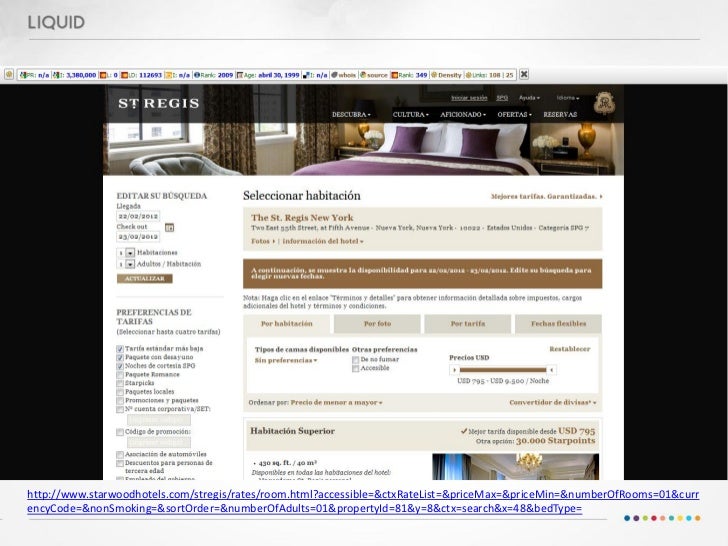
Task: Click the Alexa Rank 2009 toolbar entry
Action: pyautogui.click(x=213, y=75)
